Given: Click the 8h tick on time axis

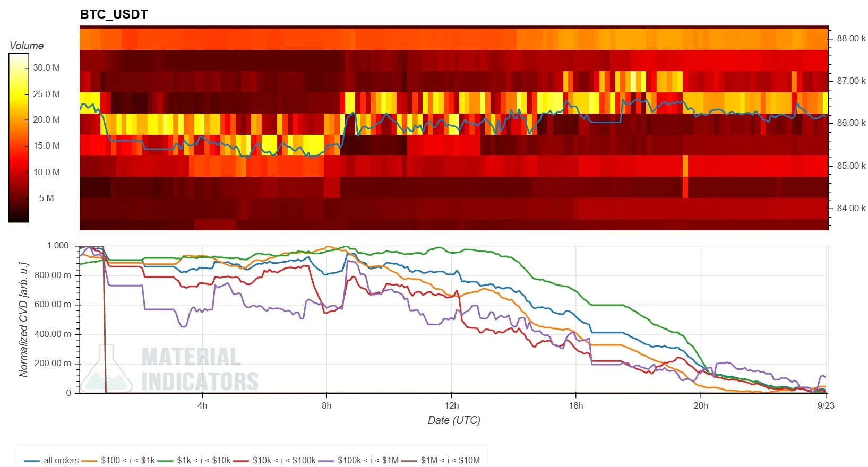Looking at the screenshot, I should [326, 405].
